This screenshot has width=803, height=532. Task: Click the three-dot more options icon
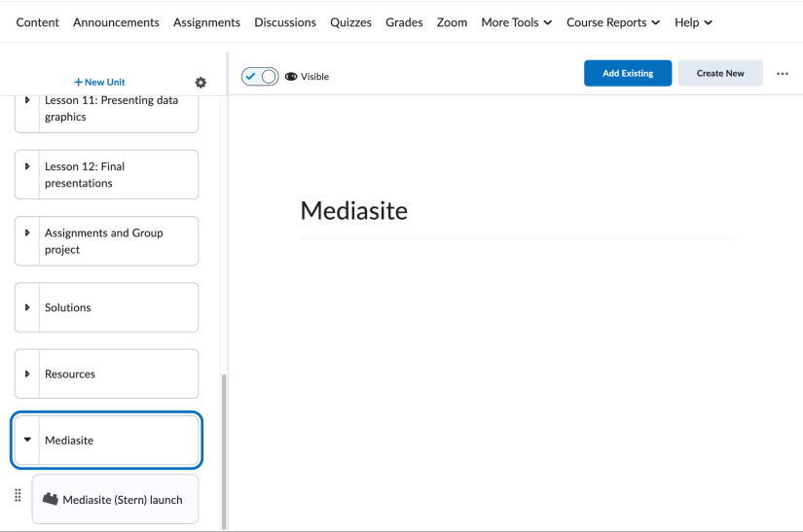click(x=782, y=74)
